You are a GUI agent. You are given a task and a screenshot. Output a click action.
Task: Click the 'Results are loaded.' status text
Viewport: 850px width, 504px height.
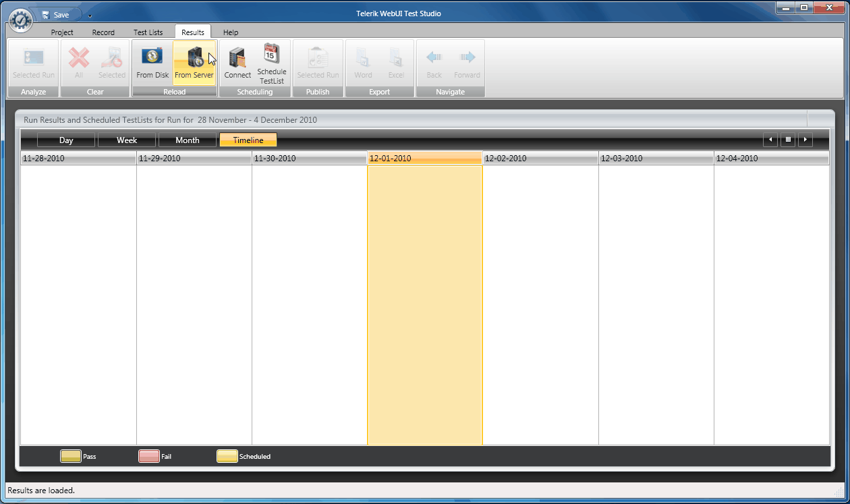click(41, 491)
